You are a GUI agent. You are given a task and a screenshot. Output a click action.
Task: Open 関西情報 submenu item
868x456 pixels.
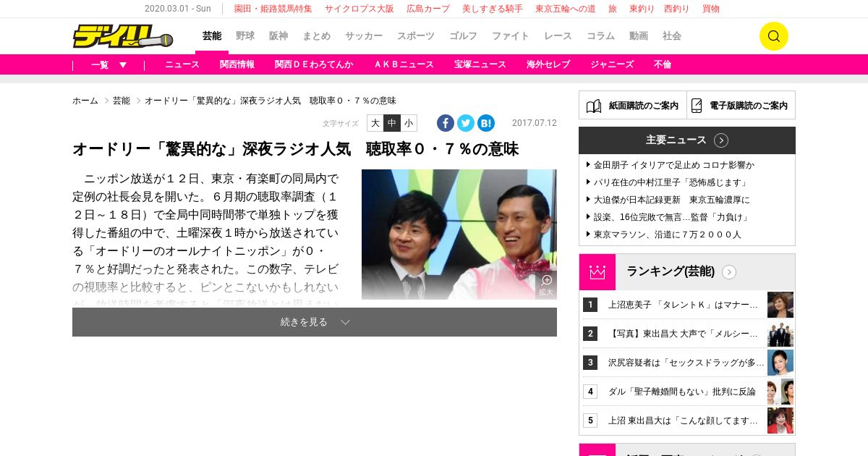click(x=237, y=64)
